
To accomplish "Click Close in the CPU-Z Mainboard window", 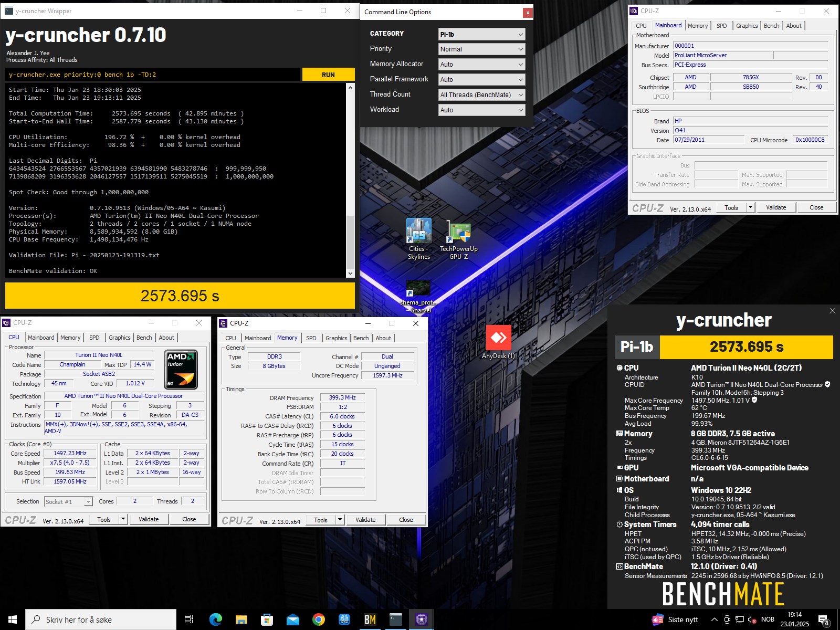I will (816, 207).
